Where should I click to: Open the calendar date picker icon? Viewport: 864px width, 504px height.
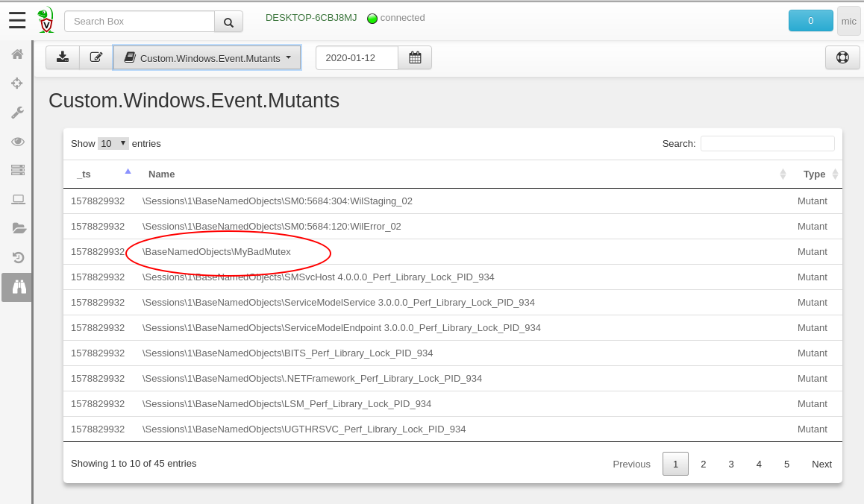tap(415, 57)
